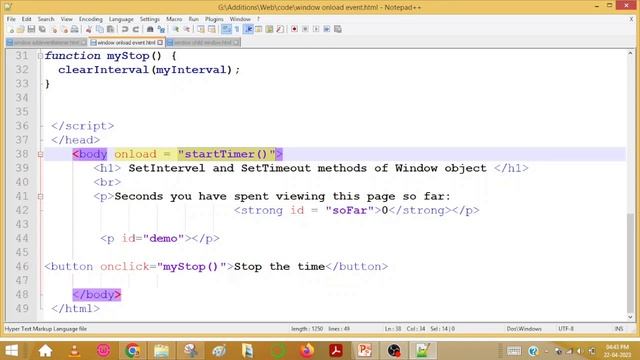The height and width of the screenshot is (360, 640).
Task: Click the vertical scrollbar down arrow
Action: 631,317
